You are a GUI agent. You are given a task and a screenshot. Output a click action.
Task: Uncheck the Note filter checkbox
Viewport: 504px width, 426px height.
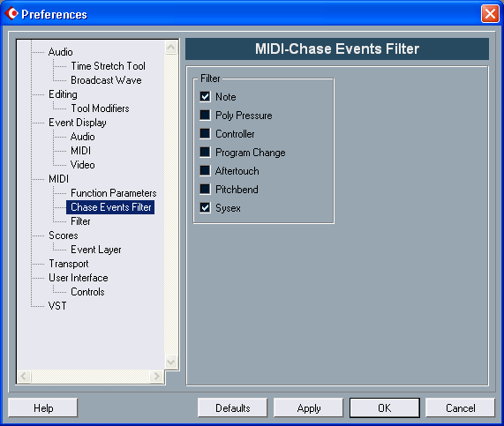click(205, 96)
